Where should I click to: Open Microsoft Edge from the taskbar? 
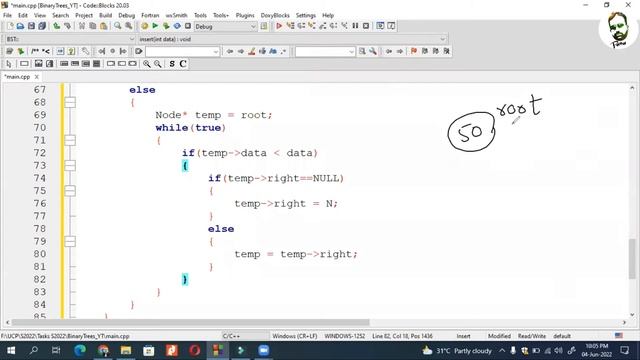80,351
